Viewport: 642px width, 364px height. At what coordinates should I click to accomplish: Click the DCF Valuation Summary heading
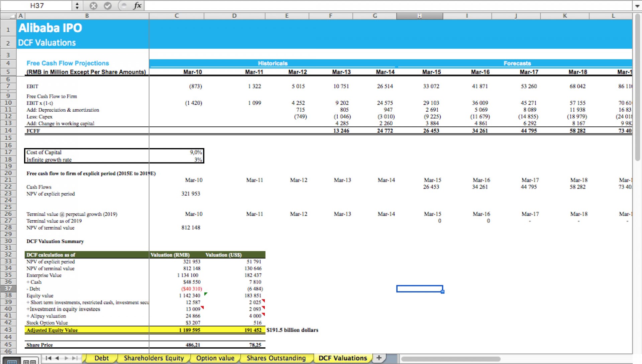pos(55,241)
